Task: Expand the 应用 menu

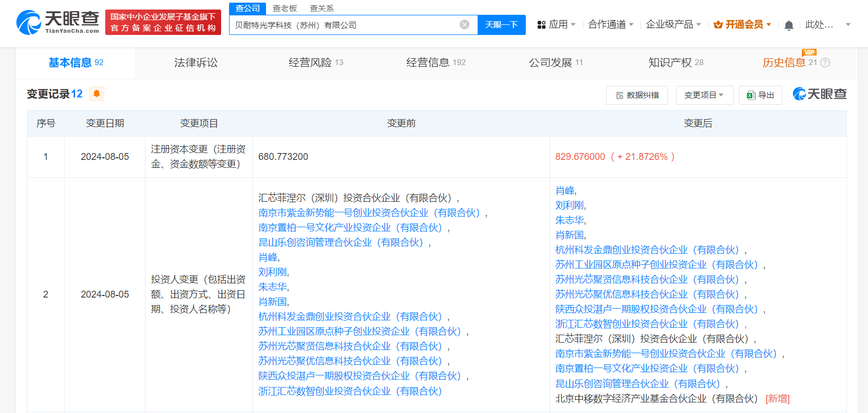Action: pyautogui.click(x=562, y=24)
